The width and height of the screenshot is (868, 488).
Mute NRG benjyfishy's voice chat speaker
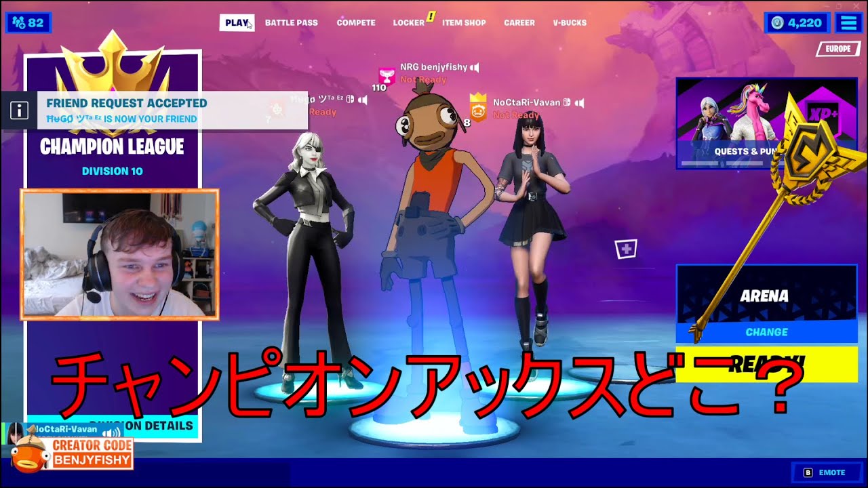coord(475,67)
